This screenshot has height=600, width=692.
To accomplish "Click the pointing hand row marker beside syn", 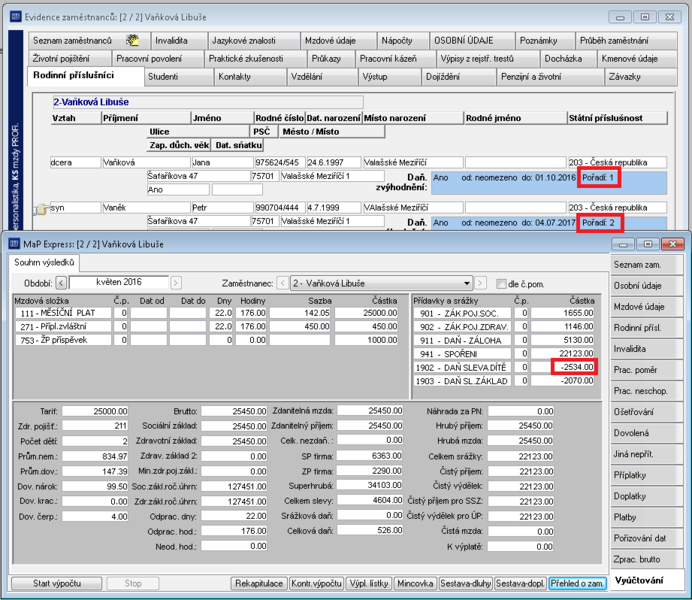I will pos(41,209).
